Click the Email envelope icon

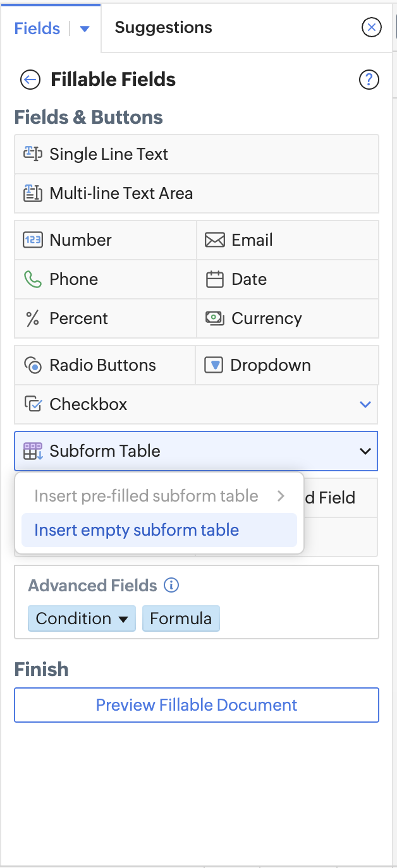point(215,240)
